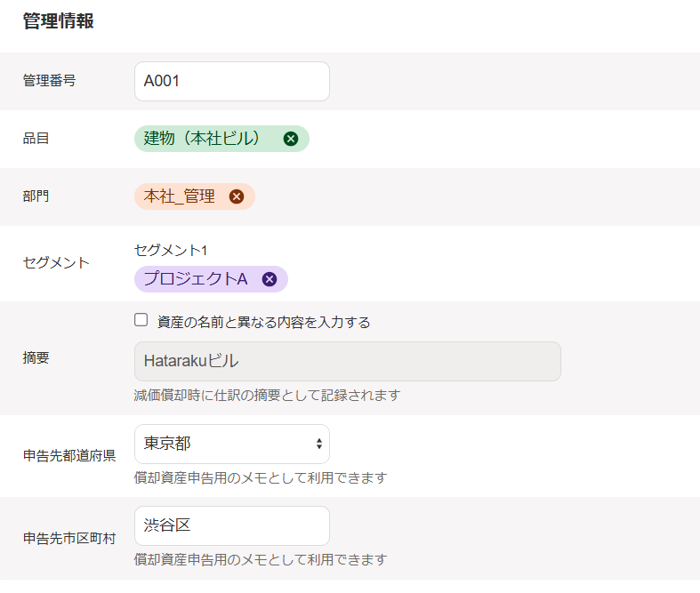Select the プロジェクトA purple tag text

click(196, 279)
